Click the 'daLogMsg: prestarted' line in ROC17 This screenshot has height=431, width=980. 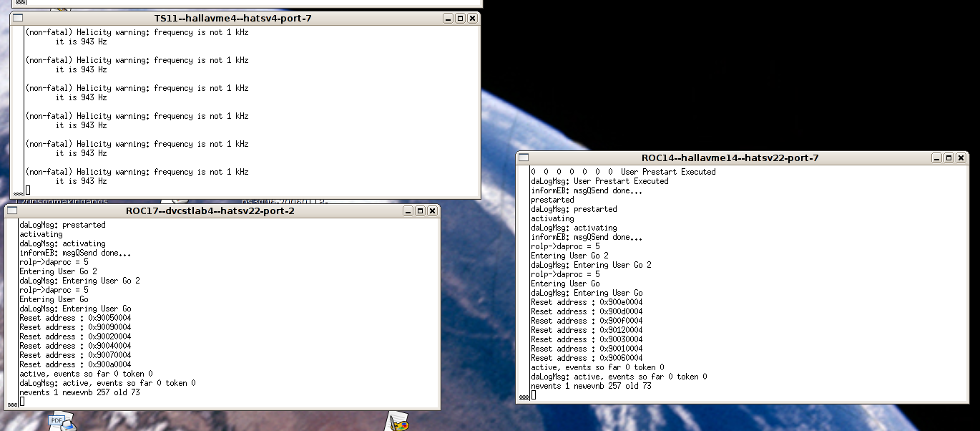pos(62,225)
